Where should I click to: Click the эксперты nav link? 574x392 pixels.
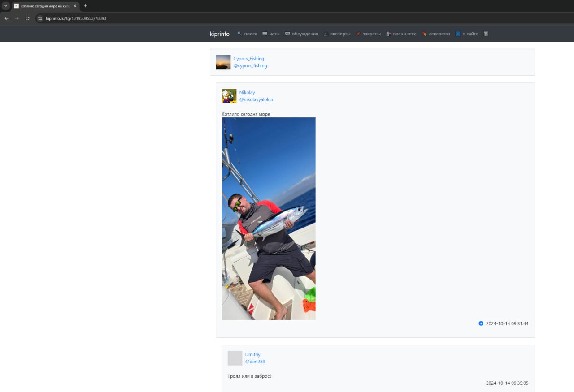click(x=337, y=34)
